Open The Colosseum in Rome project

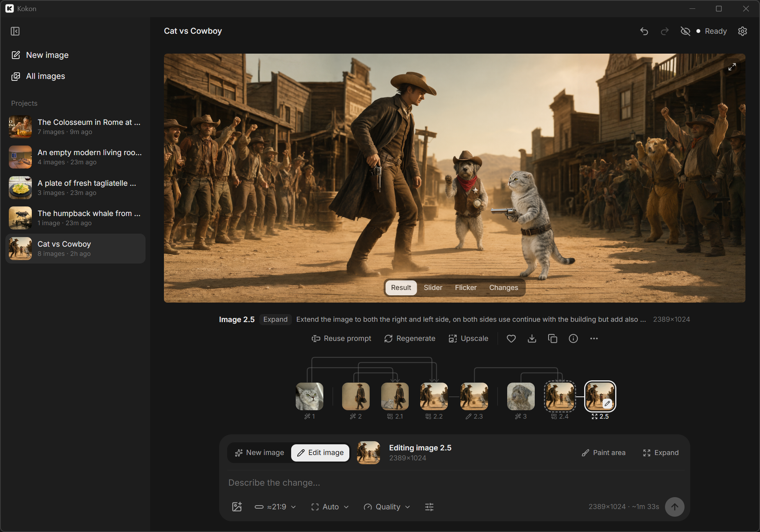pos(75,127)
